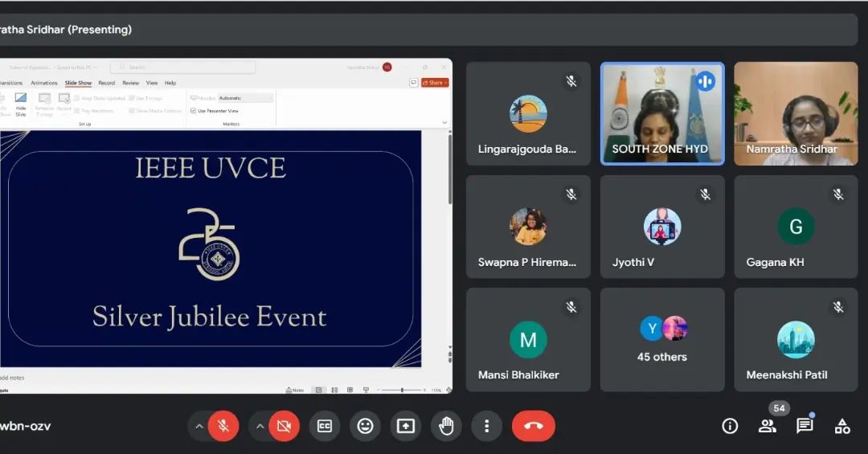Screen dimensions: 868x454
Task: Toggle the Use Presenter View checkbox
Action: (x=193, y=111)
